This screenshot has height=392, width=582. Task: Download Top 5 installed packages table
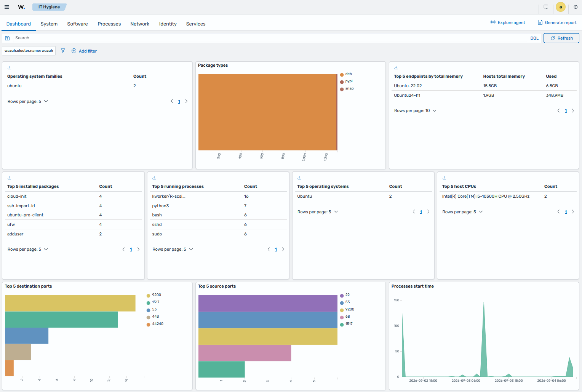point(10,178)
